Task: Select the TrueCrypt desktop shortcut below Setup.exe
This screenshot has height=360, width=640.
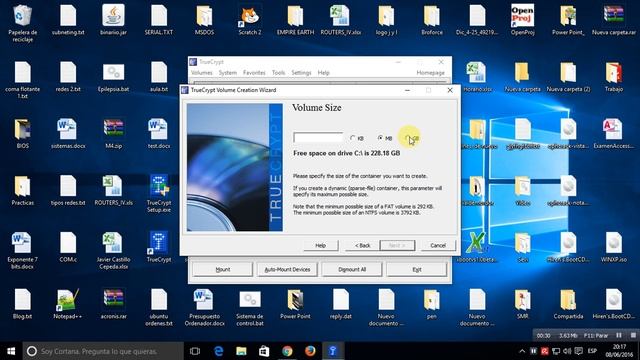Action: tap(159, 247)
